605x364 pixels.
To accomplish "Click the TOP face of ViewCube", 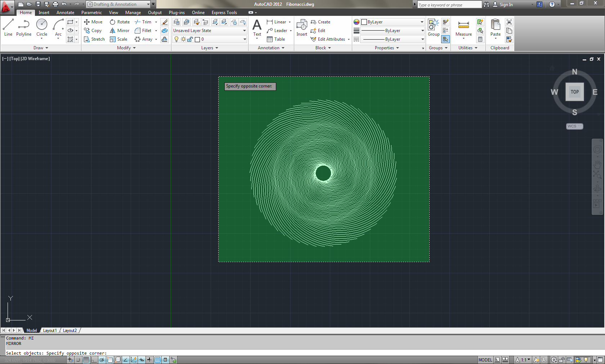I will (x=575, y=92).
